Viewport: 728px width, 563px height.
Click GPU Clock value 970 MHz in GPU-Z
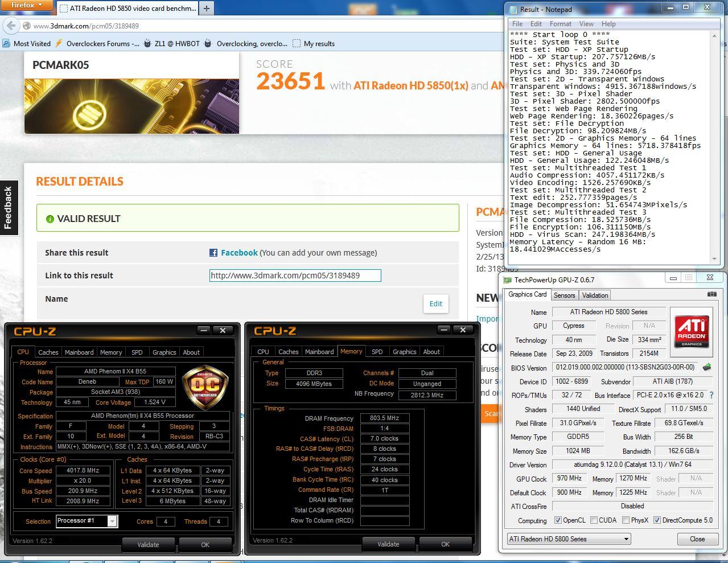tap(569, 478)
